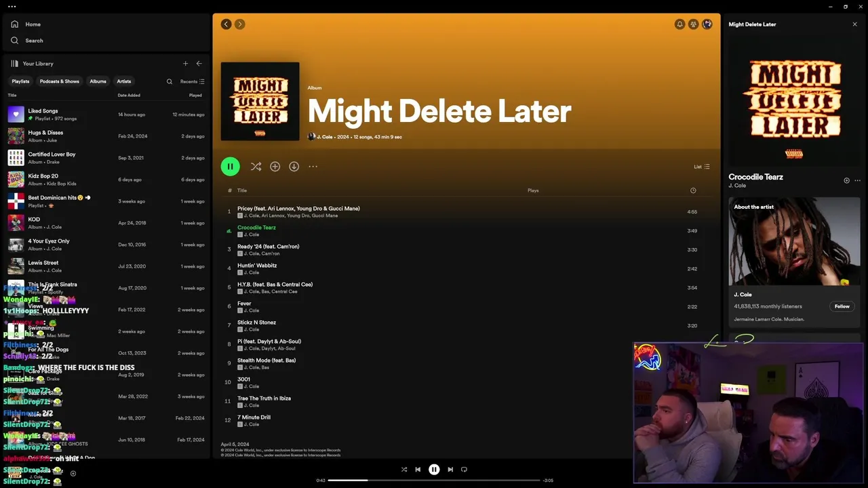
Task: Open Liked Songs playlist
Action: [106, 115]
